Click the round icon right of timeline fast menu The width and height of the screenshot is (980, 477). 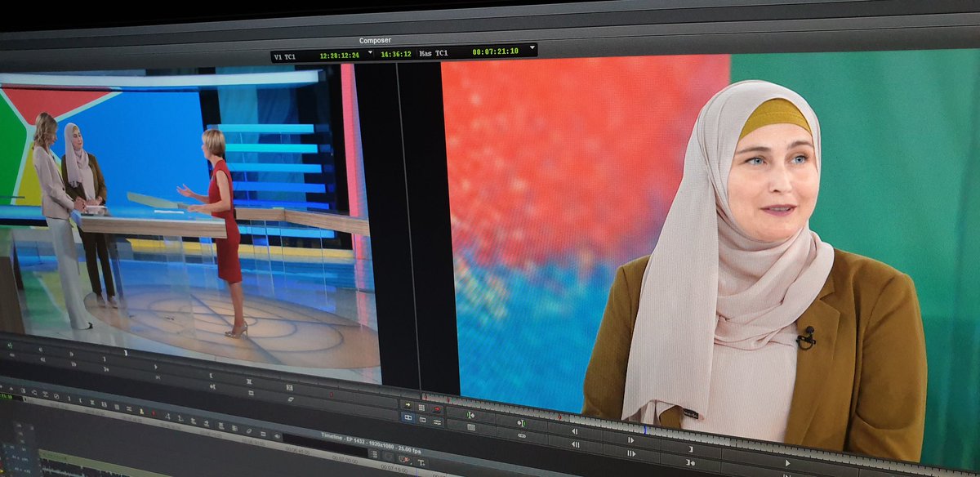[x=389, y=456]
